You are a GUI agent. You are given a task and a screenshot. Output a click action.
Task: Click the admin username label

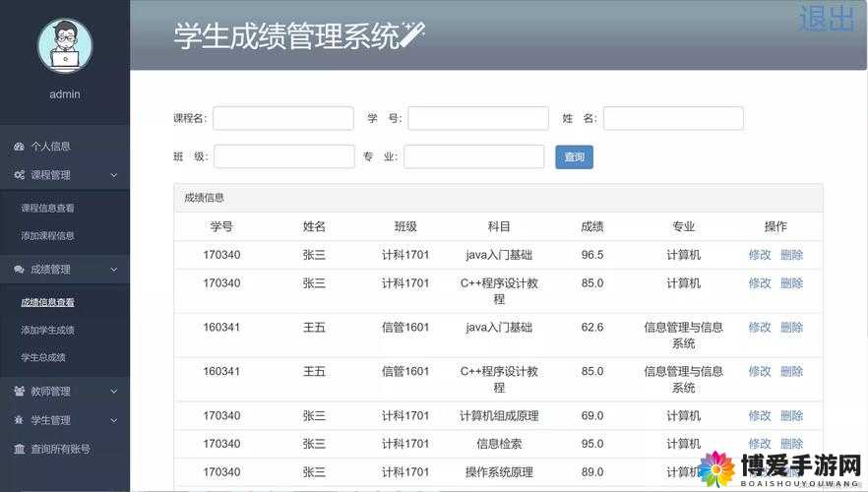click(x=65, y=94)
